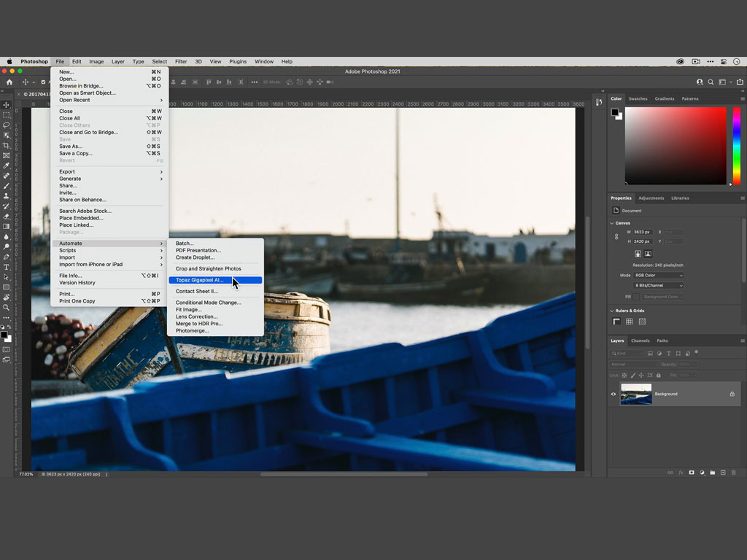Open the RGB Color mode dropdown
The image size is (747, 560).
pyautogui.click(x=659, y=276)
